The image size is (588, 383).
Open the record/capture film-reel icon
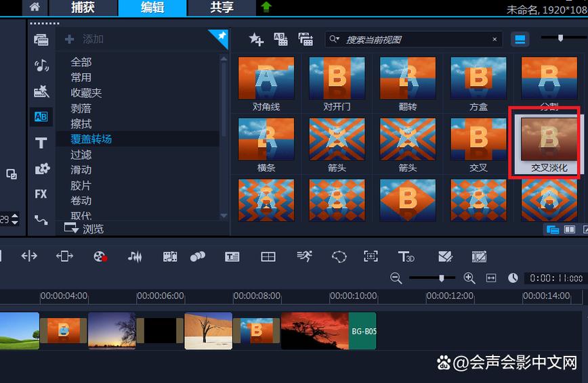click(x=100, y=256)
